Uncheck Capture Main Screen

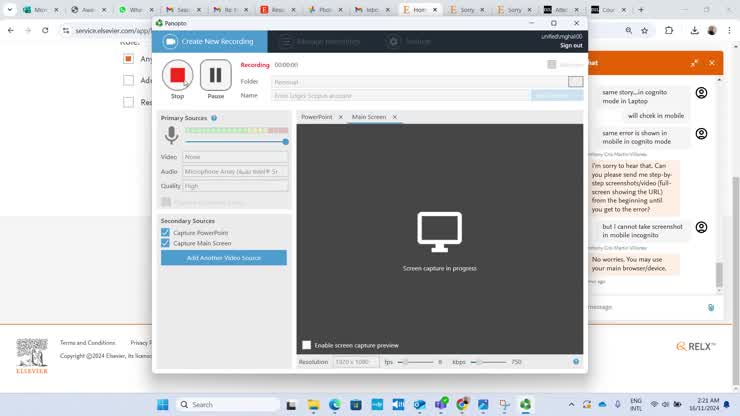click(165, 243)
